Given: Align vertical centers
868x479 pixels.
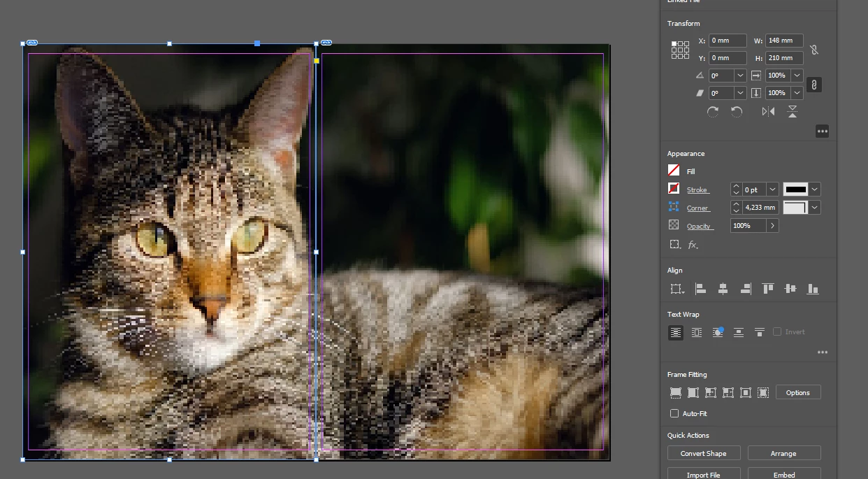Looking at the screenshot, I should [x=790, y=289].
